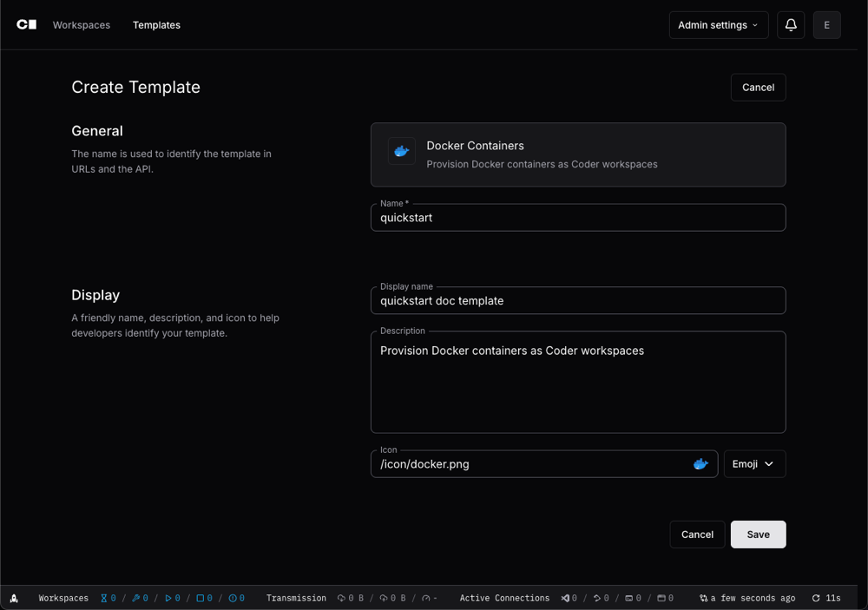Viewport: 868px width, 610px height.
Task: Click Docker whale icon in Docker Containers card
Action: point(401,151)
